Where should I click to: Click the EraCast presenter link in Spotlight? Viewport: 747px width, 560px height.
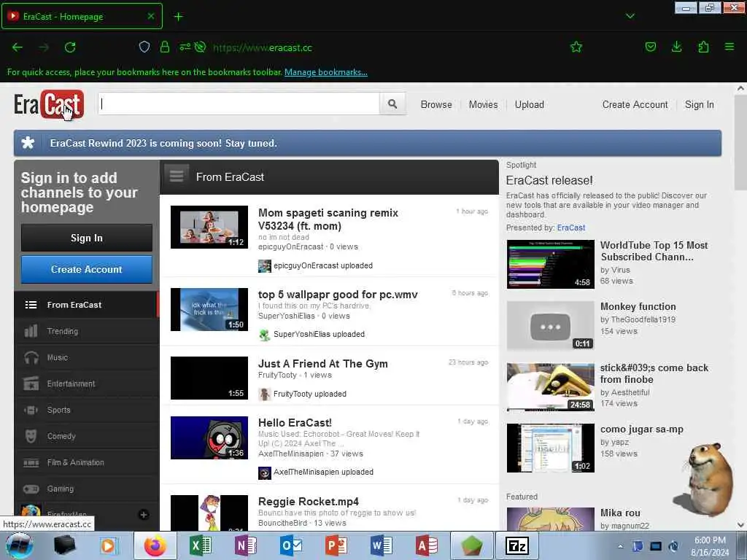coord(570,227)
